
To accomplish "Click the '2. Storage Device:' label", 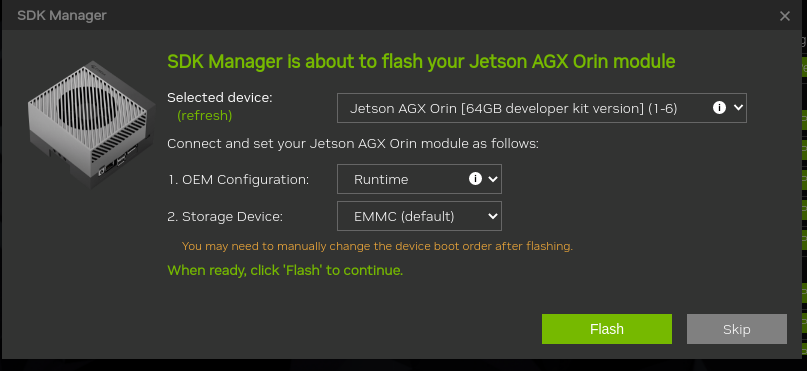I will tap(225, 217).
